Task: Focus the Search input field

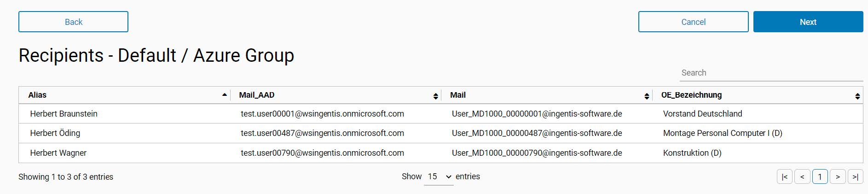Action: pos(771,73)
